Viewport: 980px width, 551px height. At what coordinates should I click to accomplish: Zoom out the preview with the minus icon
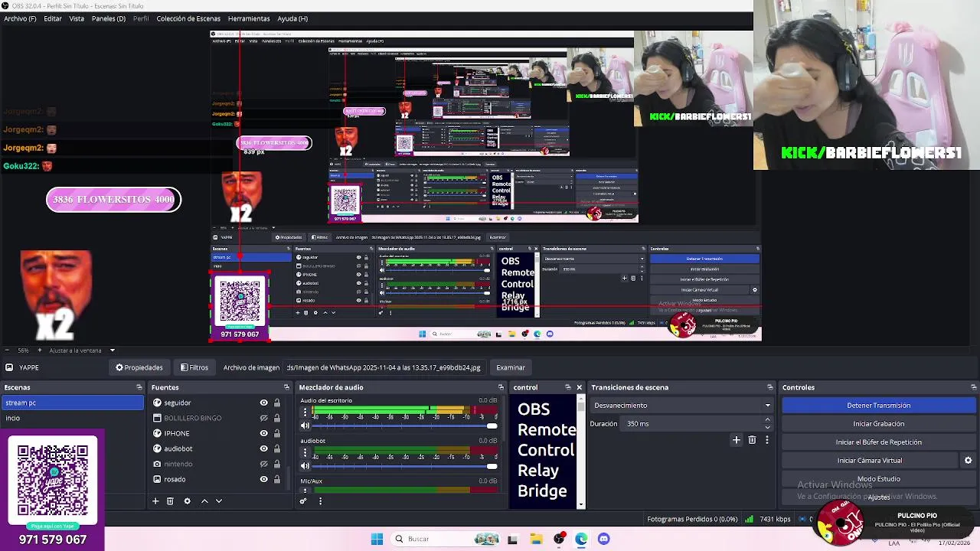click(6, 350)
